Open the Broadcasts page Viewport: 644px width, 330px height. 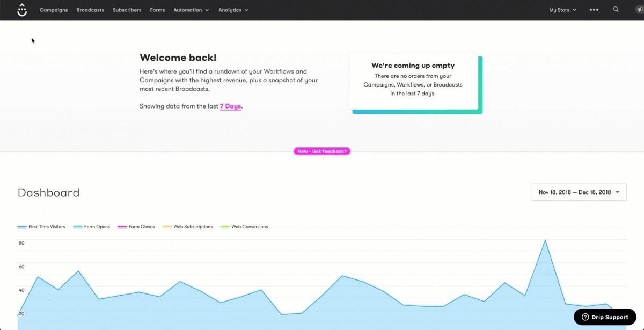pos(90,10)
